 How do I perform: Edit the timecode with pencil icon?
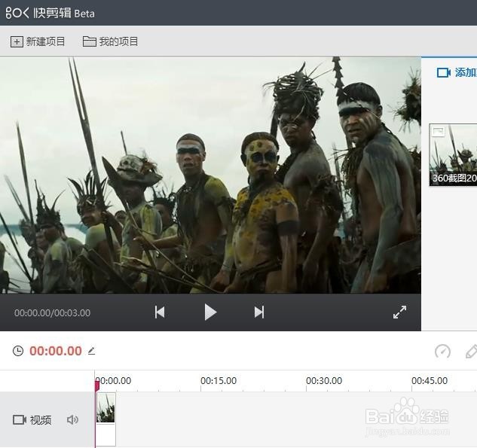click(x=91, y=351)
